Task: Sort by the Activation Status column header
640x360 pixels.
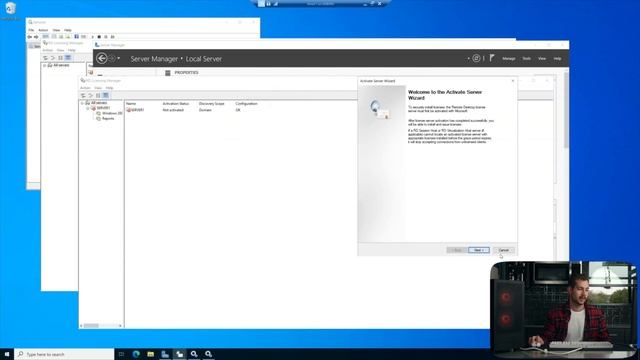Action: coord(176,104)
